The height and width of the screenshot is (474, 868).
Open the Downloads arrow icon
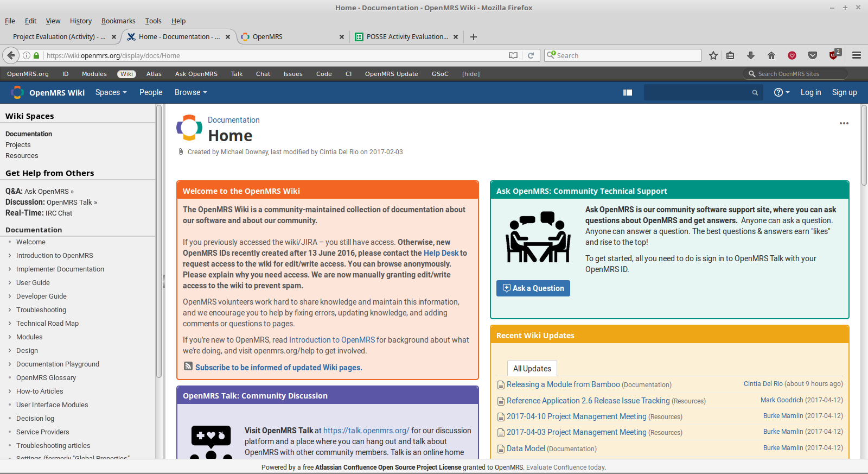point(751,55)
